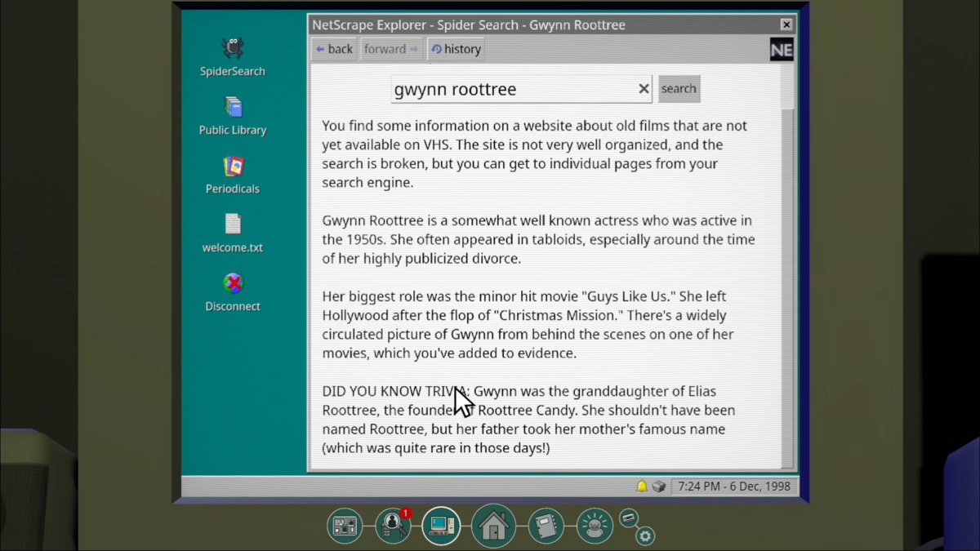Select the computer icon in bottom bar

click(x=441, y=526)
